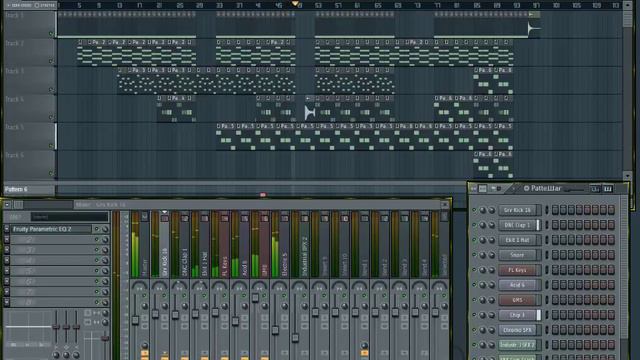Viewport: 640px width, 360px height.
Task: Adjust volume knob of Srv Kick 16 channel
Action: [x=491, y=210]
